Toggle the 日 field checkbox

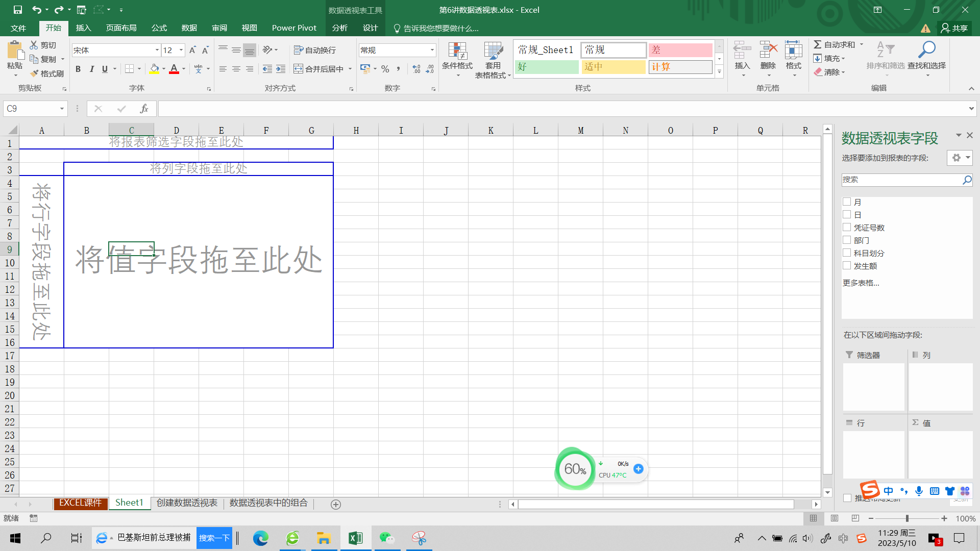(847, 214)
